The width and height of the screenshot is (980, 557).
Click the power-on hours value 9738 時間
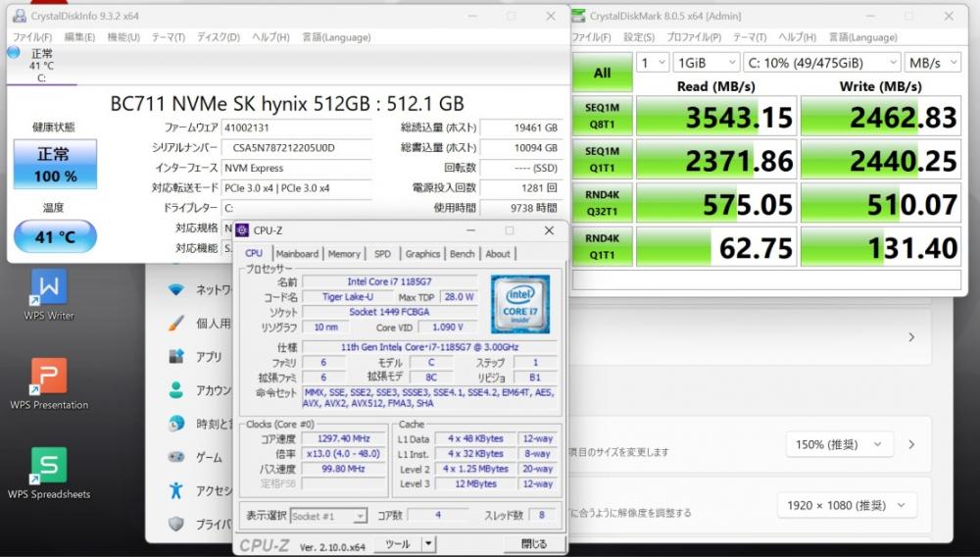520,208
